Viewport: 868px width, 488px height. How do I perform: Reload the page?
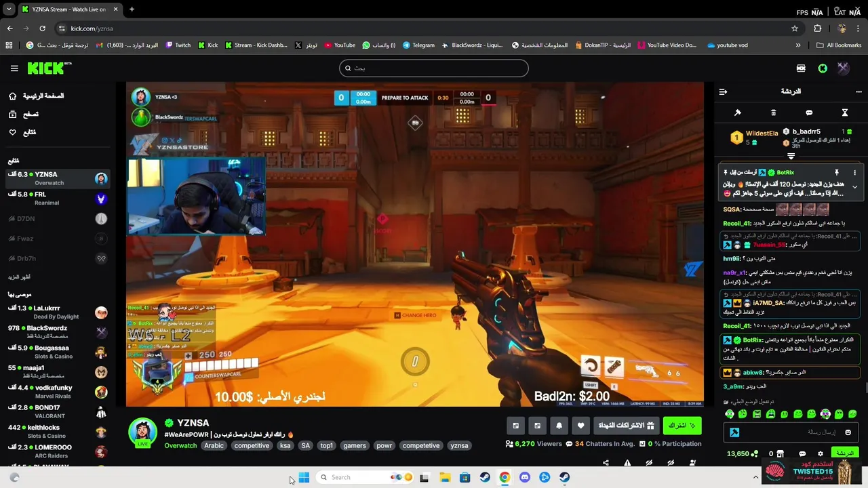(x=42, y=28)
